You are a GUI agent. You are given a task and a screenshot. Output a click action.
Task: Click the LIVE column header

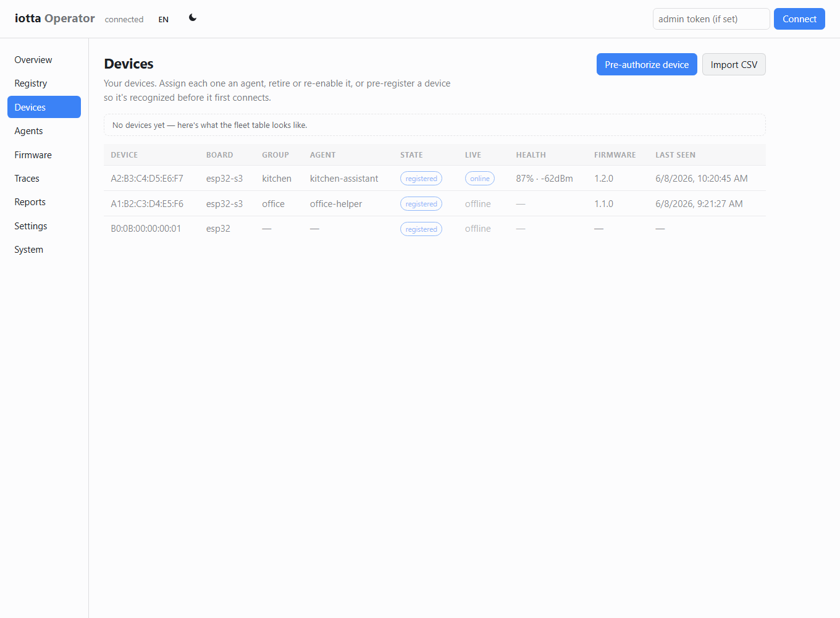click(473, 155)
